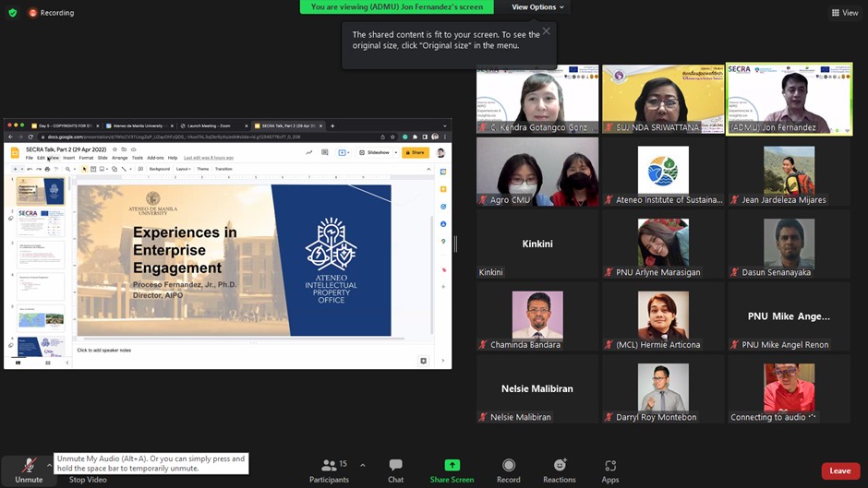Screen dimensions: 868x488
Task: Open the Help menu in Google Slides
Action: (173, 158)
